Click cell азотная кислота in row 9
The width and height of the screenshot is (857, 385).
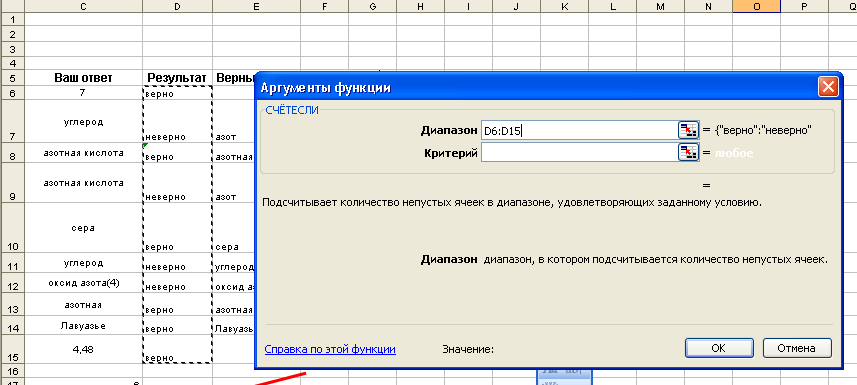point(83,183)
